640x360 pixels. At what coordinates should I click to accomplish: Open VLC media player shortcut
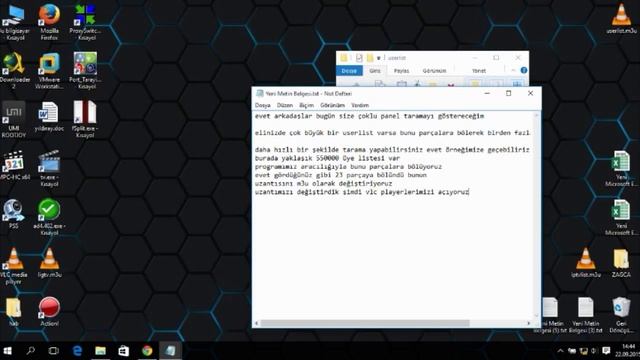tap(14, 266)
